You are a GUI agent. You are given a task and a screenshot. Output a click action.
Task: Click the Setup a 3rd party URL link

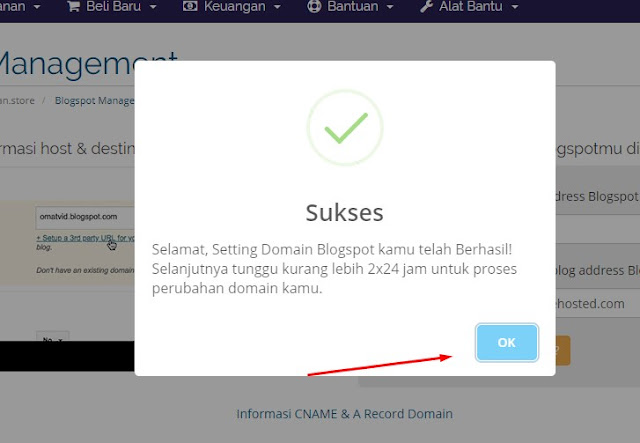tap(85, 238)
